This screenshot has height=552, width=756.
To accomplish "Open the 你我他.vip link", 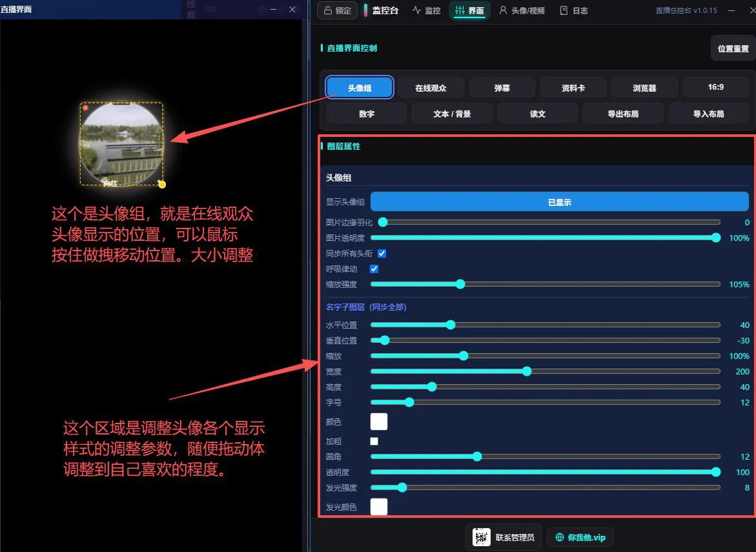I will [580, 537].
